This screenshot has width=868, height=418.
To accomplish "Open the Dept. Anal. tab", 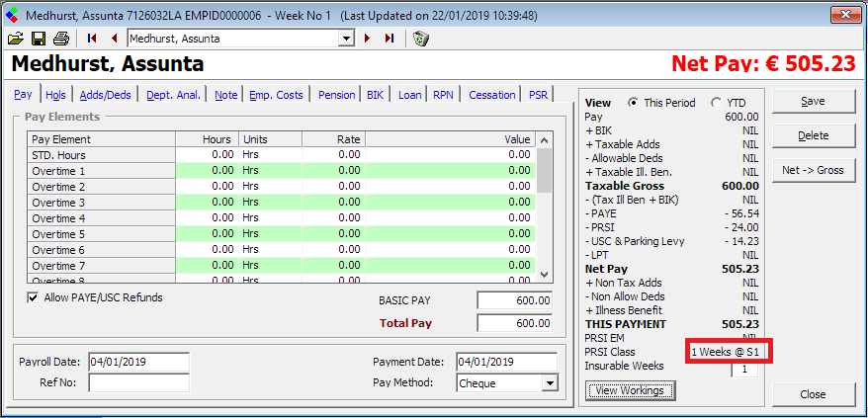I will [x=173, y=95].
